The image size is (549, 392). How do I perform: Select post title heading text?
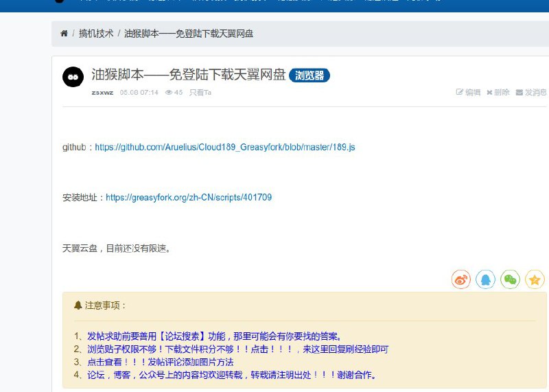188,75
